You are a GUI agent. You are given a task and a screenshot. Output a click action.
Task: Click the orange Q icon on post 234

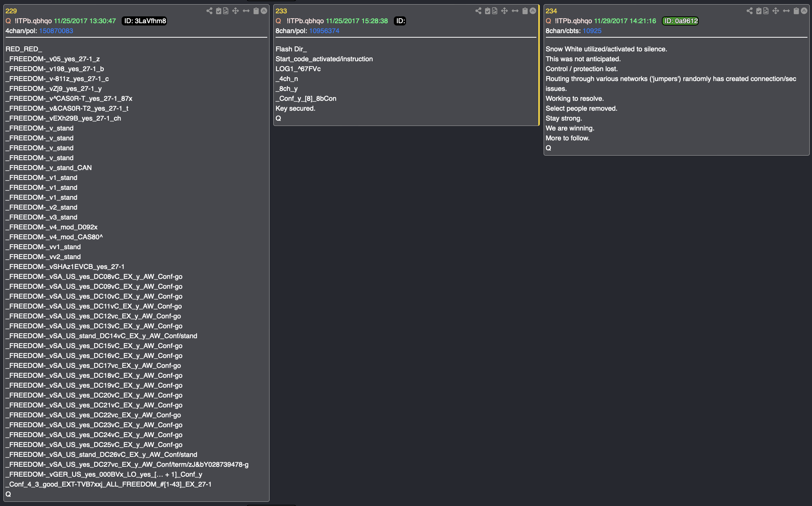click(x=548, y=21)
